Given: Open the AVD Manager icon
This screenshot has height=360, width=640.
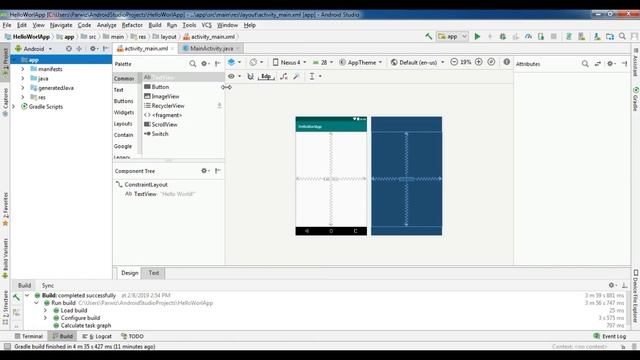Looking at the screenshot, I should (582, 36).
